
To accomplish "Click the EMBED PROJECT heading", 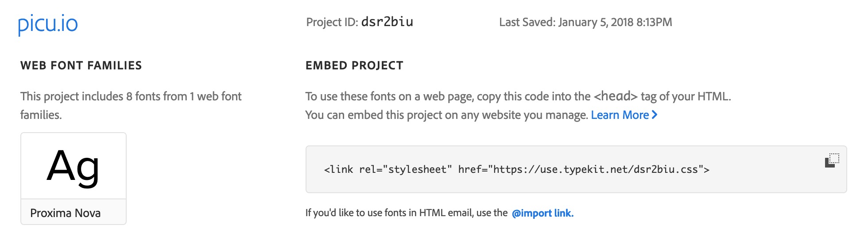I will point(354,65).
